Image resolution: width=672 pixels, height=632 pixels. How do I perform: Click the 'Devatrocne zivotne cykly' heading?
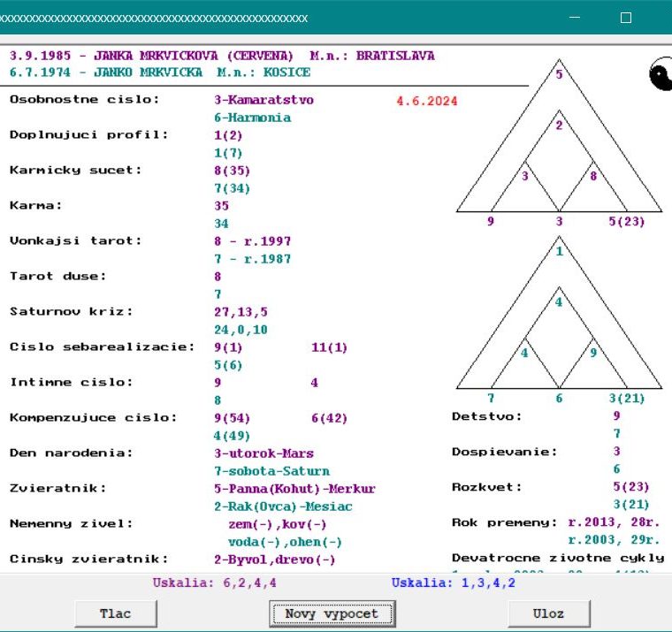(x=558, y=558)
